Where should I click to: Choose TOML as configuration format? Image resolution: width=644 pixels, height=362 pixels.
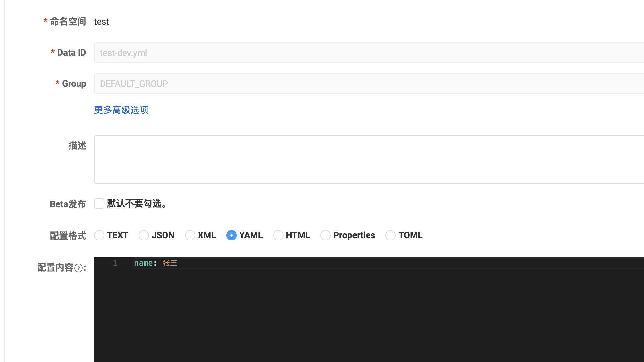coord(391,235)
